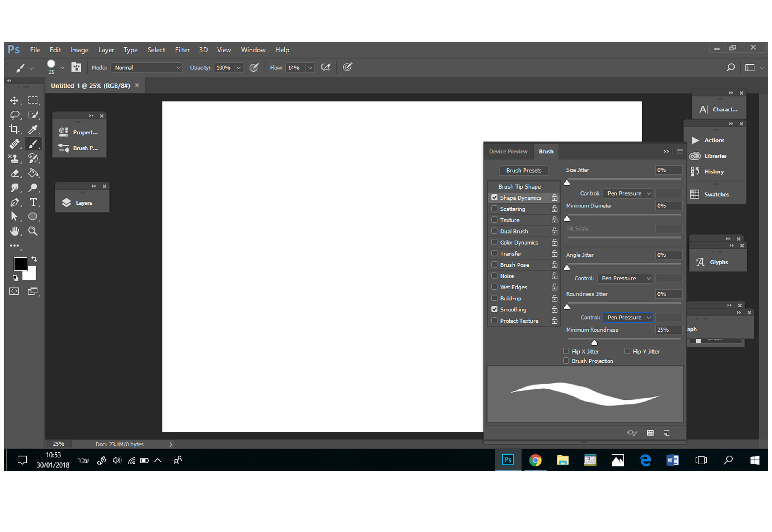Screen dimensions: 772x532
Task: Uncheck the Smoothing option
Action: coord(494,309)
